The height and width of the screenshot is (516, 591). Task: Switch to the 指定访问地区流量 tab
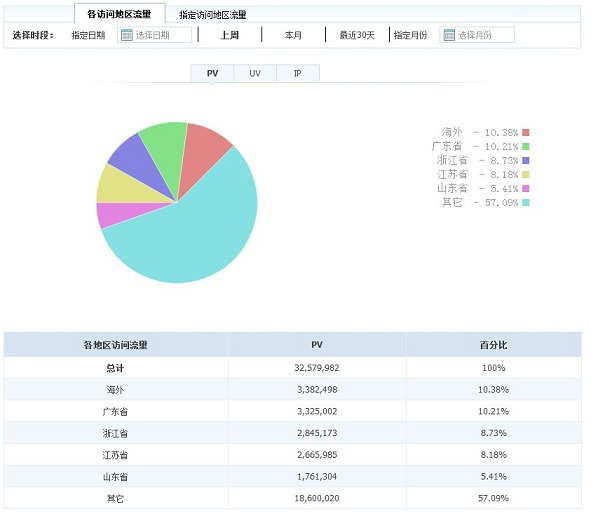213,15
